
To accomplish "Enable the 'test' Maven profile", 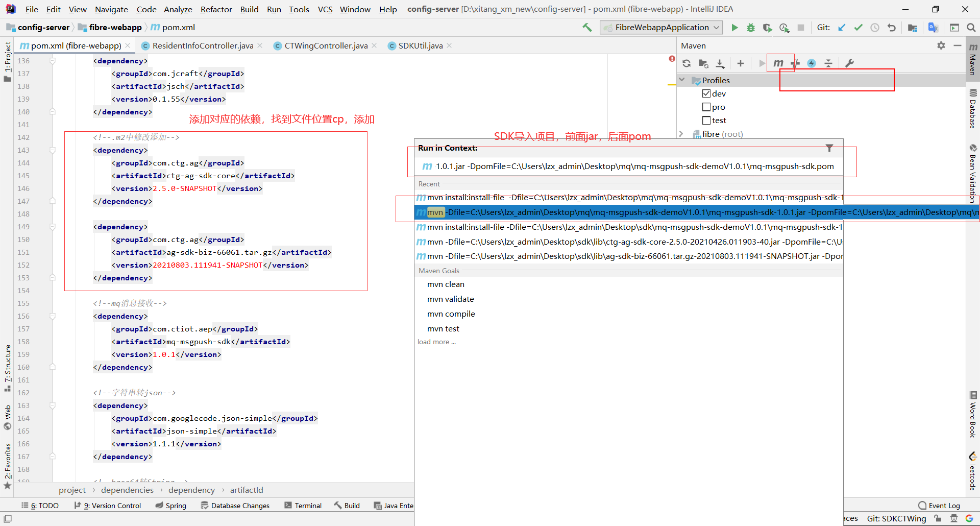I will point(706,120).
